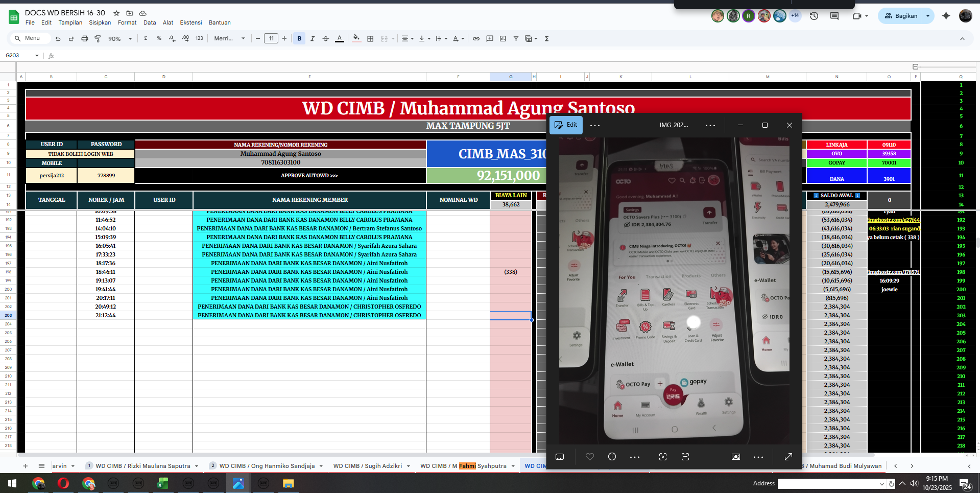Image resolution: width=980 pixels, height=493 pixels.
Task: Click the Bagikan share button
Action: 901,16
